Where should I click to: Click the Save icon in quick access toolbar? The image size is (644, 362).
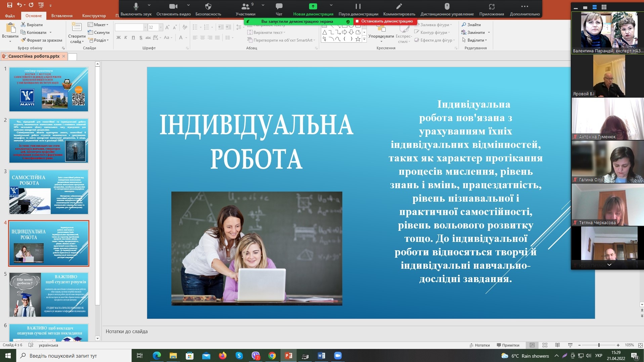click(x=10, y=5)
